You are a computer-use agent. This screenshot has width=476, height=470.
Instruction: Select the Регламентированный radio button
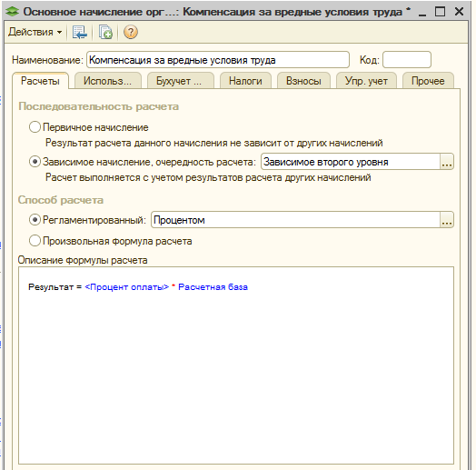(x=35, y=220)
